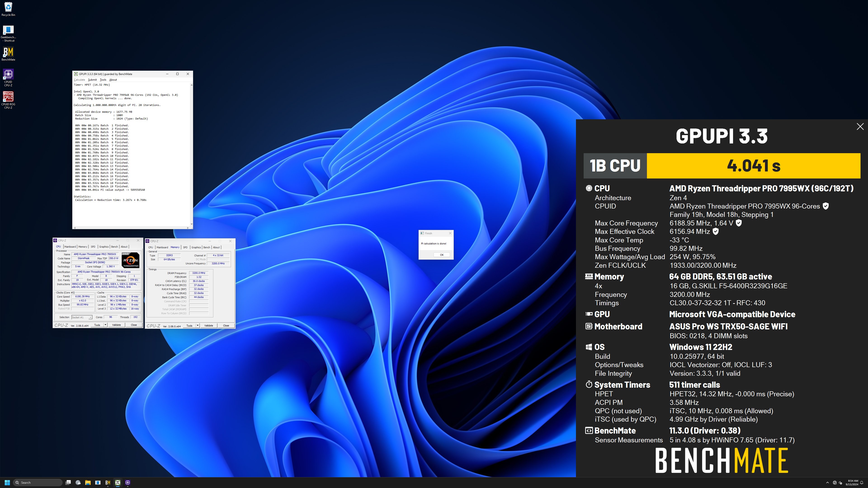
Task: Switch to BenchMate from the taskbar
Action: click(108, 482)
